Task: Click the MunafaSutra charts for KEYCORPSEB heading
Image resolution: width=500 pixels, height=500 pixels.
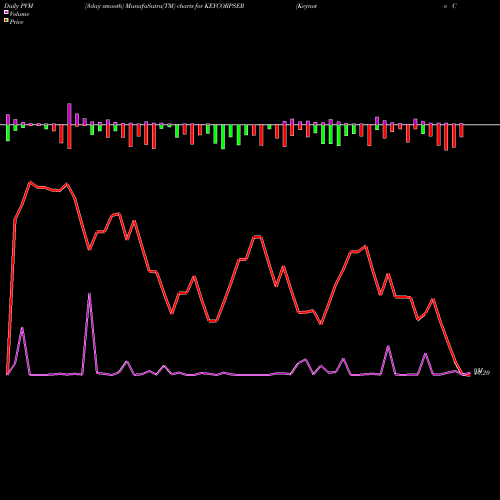Action: [164, 6]
